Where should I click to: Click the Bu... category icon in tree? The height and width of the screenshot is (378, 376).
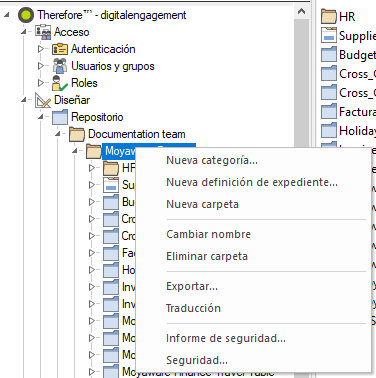pos(111,202)
